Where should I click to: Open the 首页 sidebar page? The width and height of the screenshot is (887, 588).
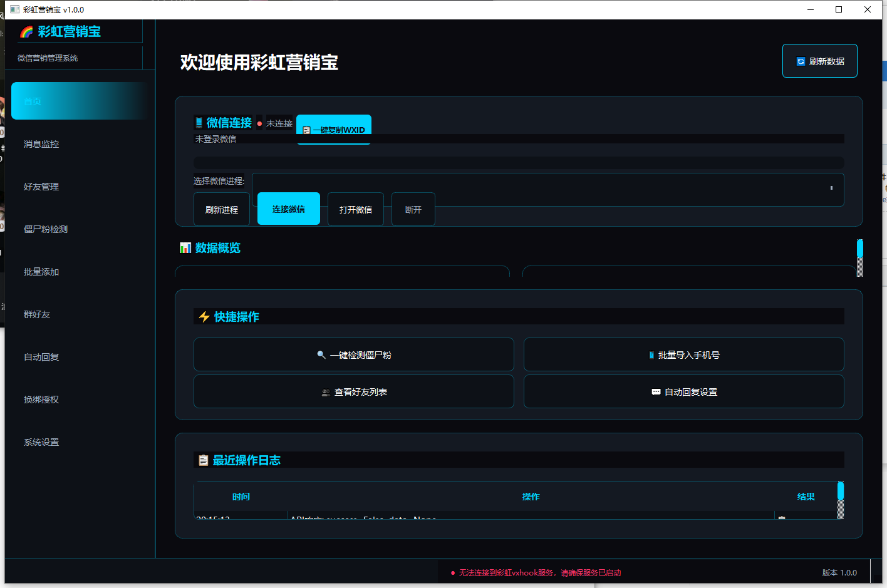pos(80,101)
